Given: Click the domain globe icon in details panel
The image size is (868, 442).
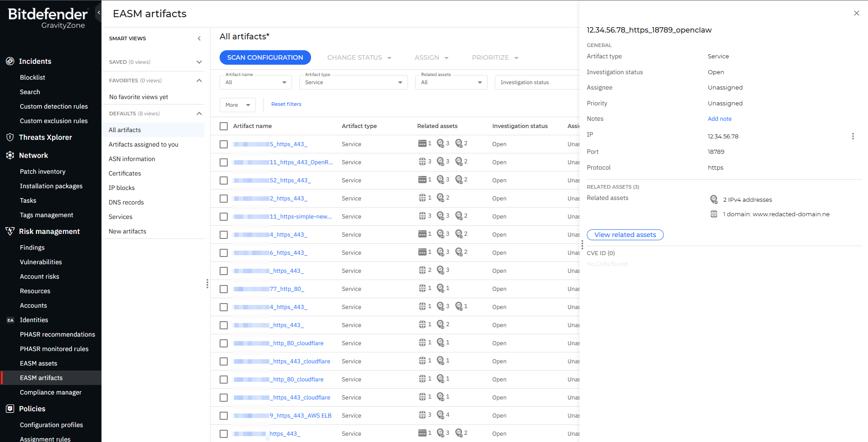Looking at the screenshot, I should [x=714, y=214].
